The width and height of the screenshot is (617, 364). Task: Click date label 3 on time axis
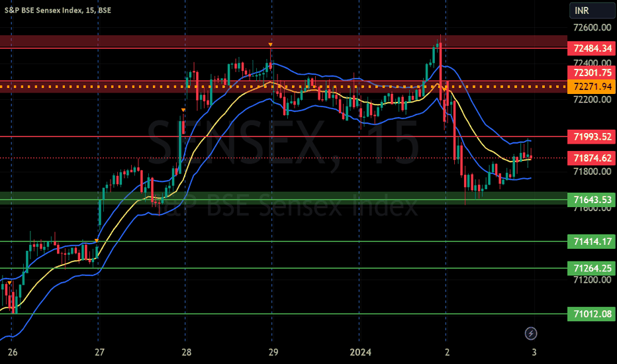(x=534, y=352)
